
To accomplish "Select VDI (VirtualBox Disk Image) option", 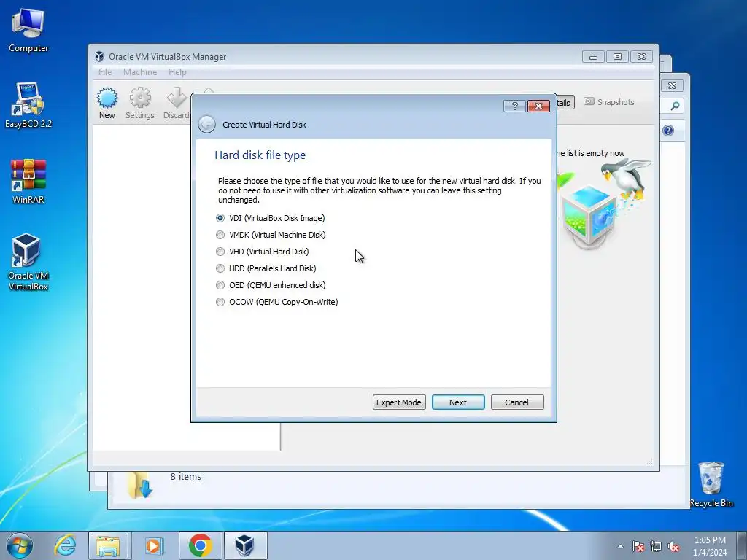I will tap(270, 218).
